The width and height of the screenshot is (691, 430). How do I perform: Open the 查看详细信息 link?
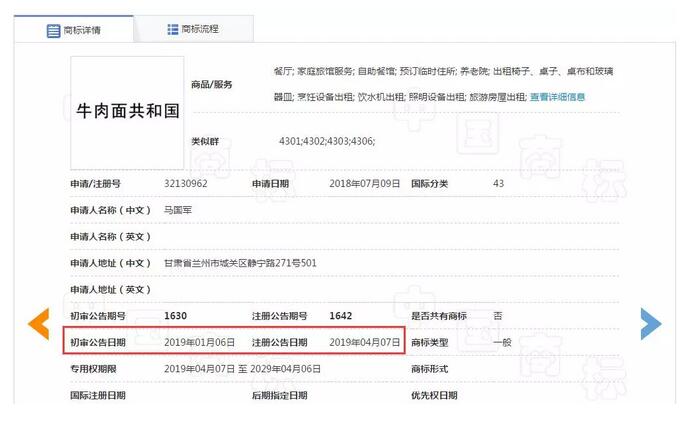[x=557, y=97]
